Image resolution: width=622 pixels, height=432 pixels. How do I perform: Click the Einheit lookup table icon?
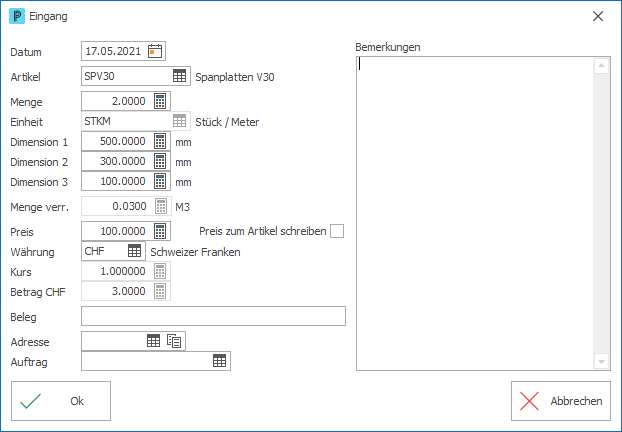click(x=179, y=121)
